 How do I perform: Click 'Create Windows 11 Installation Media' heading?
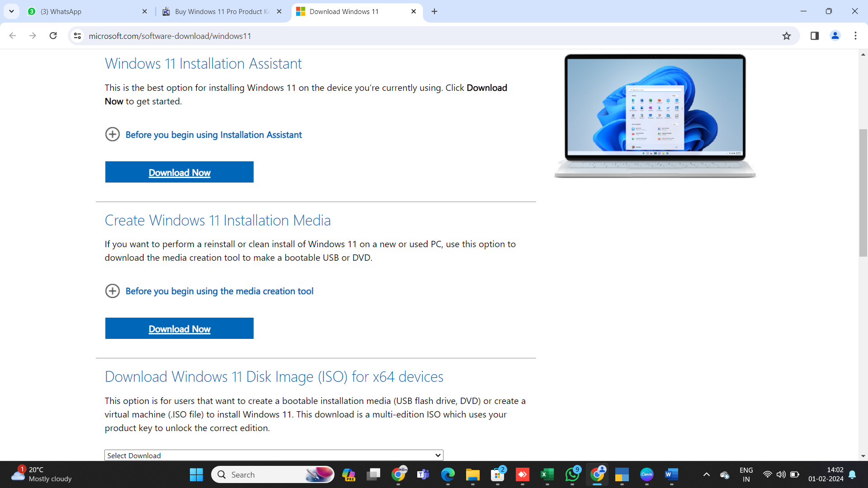point(217,221)
